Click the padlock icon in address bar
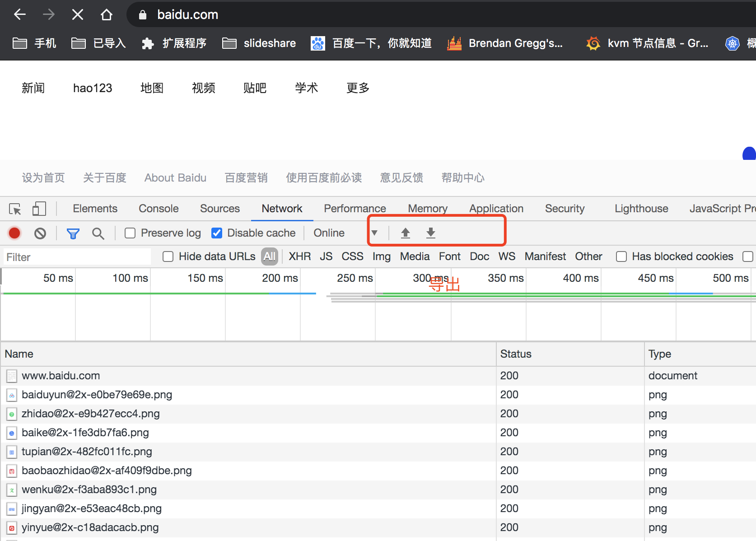 [x=143, y=15]
